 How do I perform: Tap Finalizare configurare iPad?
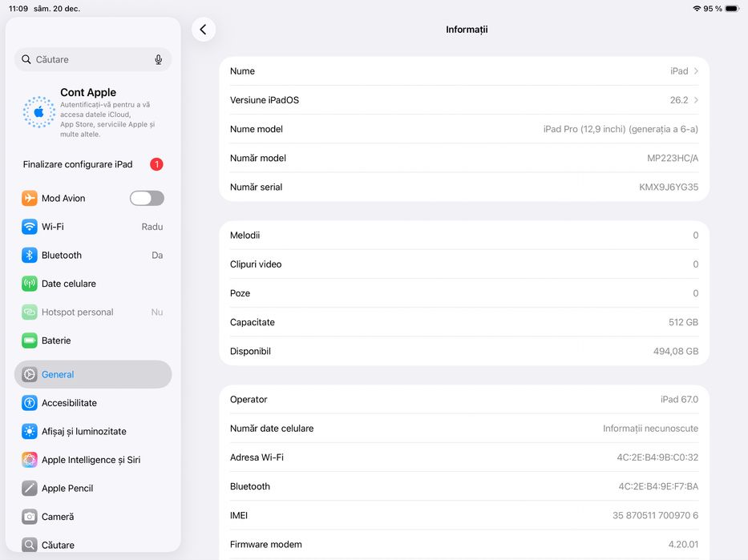pos(93,164)
